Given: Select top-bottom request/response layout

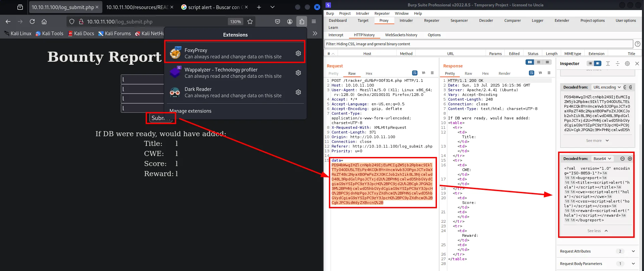Looking at the screenshot, I should click(x=539, y=62).
